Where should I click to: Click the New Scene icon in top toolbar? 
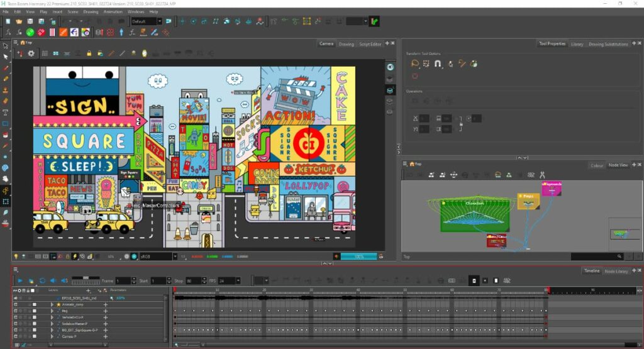(x=8, y=21)
